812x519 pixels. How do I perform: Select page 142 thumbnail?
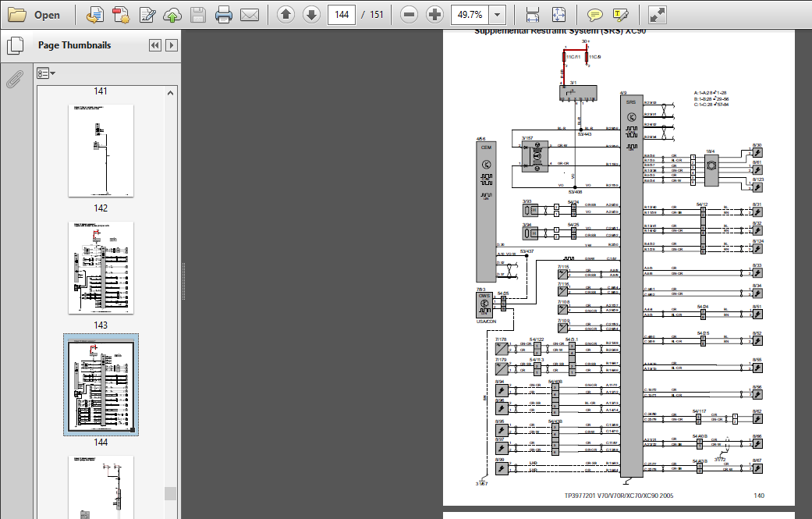(101, 151)
